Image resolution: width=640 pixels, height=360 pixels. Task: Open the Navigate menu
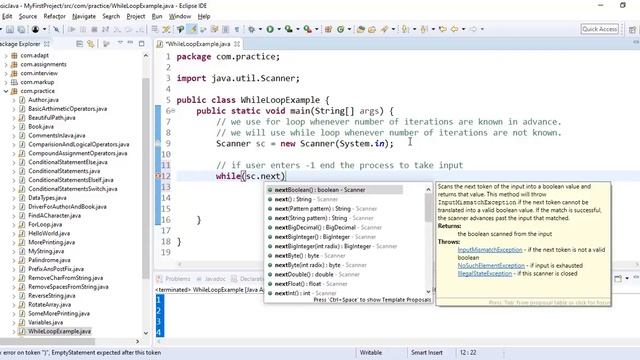[84, 16]
